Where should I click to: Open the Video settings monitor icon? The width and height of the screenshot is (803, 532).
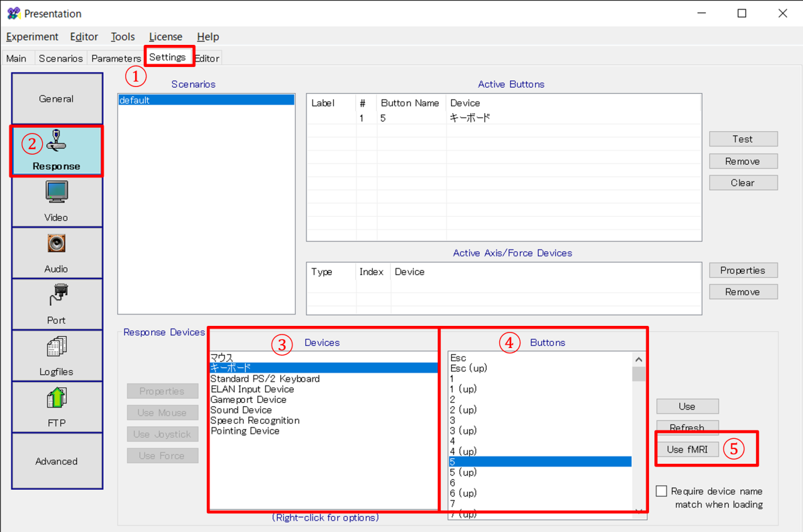[x=57, y=192]
